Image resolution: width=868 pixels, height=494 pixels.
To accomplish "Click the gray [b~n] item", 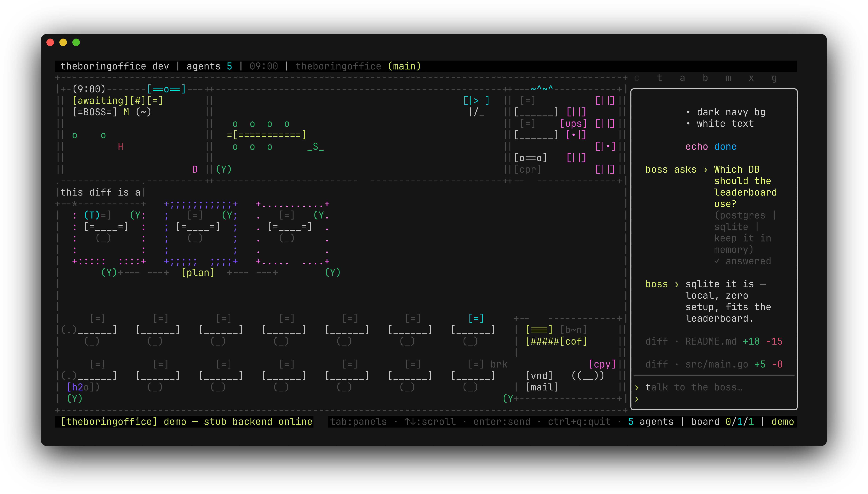I will tap(573, 330).
